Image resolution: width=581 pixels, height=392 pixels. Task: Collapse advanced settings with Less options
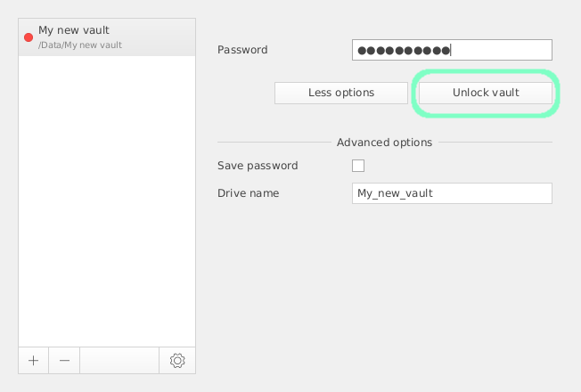341,93
